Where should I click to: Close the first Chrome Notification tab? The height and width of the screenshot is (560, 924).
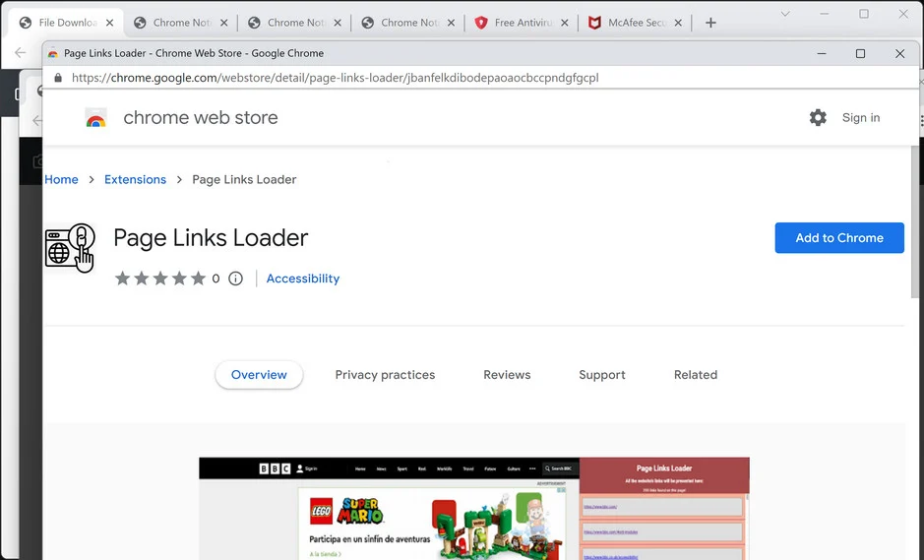click(223, 23)
